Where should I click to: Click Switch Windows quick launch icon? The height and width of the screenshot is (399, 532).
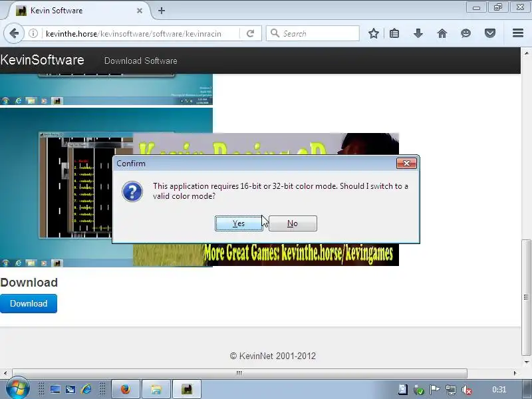[x=70, y=389]
